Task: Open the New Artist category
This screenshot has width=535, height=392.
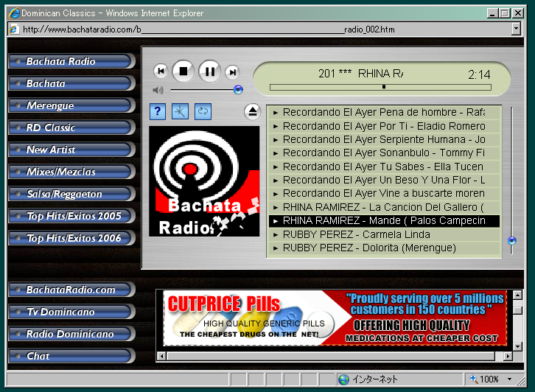Action: coord(71,150)
